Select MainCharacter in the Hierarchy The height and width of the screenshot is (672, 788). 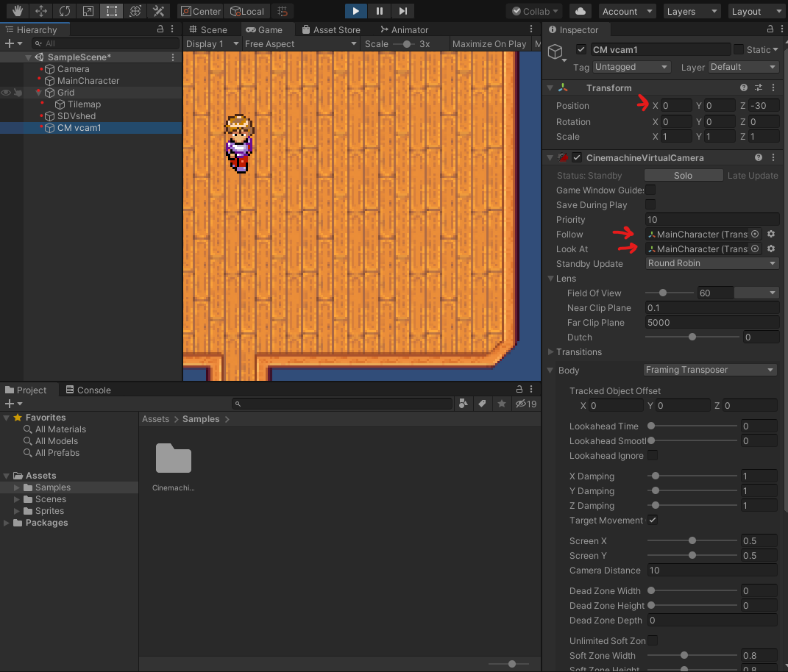88,81
